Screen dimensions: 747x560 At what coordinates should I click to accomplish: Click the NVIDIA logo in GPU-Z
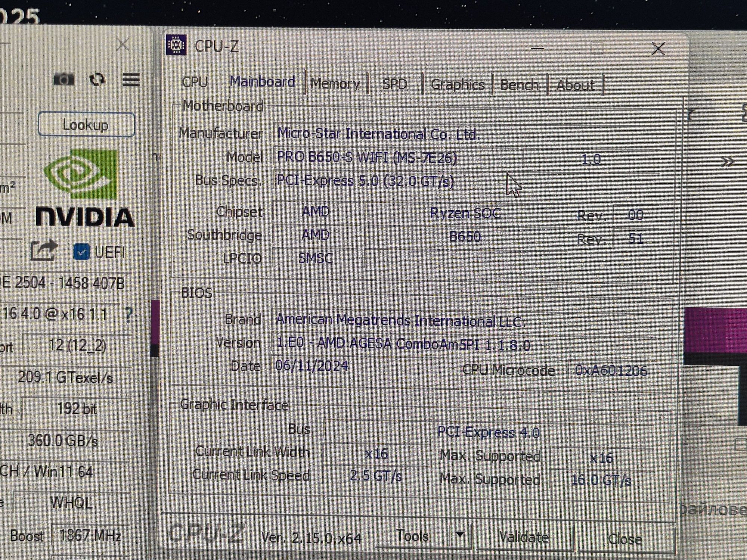84,188
